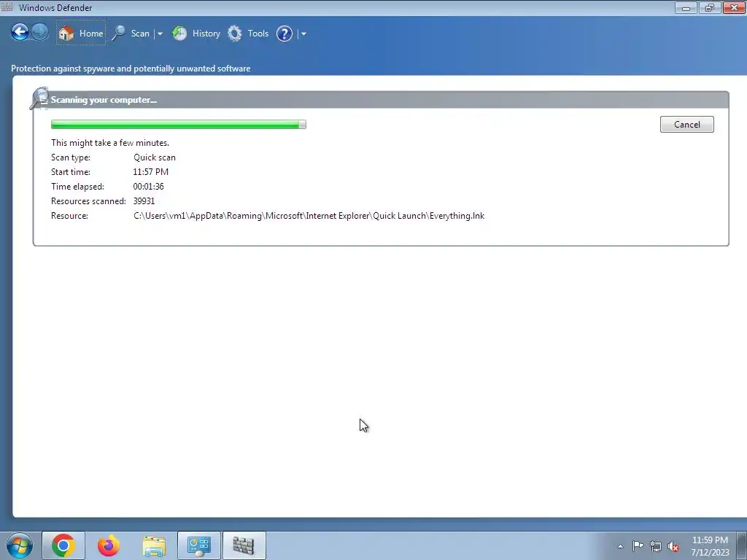Cancel the running quick scan
This screenshot has width=747, height=560.
tap(686, 124)
